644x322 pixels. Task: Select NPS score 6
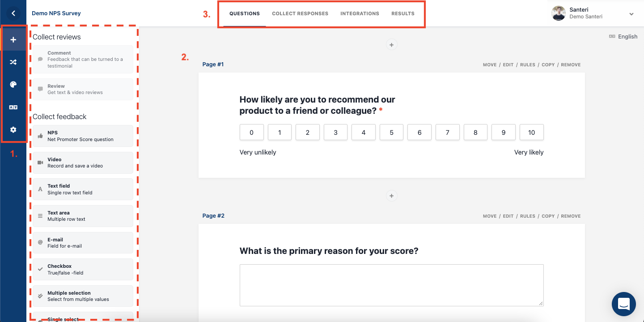[x=419, y=132]
